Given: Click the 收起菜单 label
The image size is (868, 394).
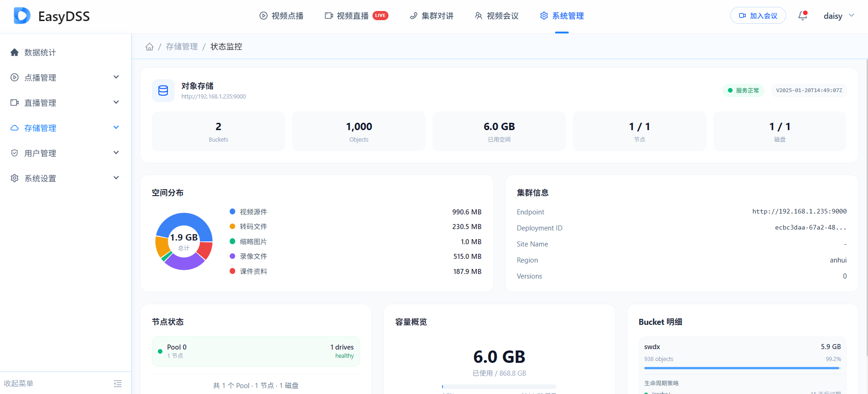Looking at the screenshot, I should [19, 383].
